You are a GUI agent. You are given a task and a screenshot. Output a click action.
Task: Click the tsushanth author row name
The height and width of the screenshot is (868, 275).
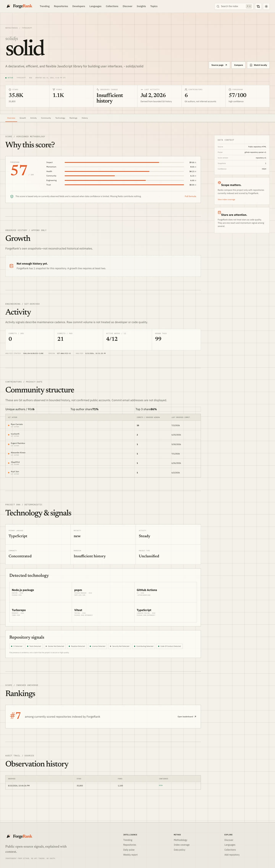click(x=15, y=434)
